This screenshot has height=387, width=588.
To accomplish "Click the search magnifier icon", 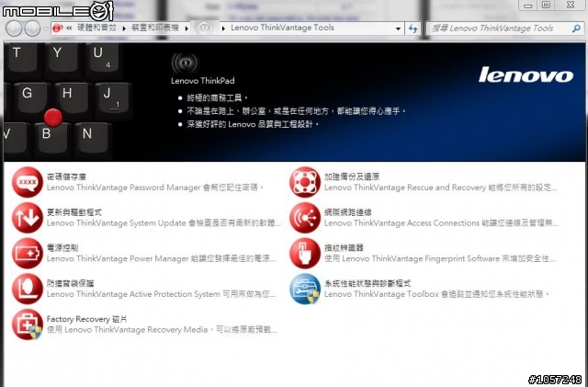I will [x=576, y=28].
